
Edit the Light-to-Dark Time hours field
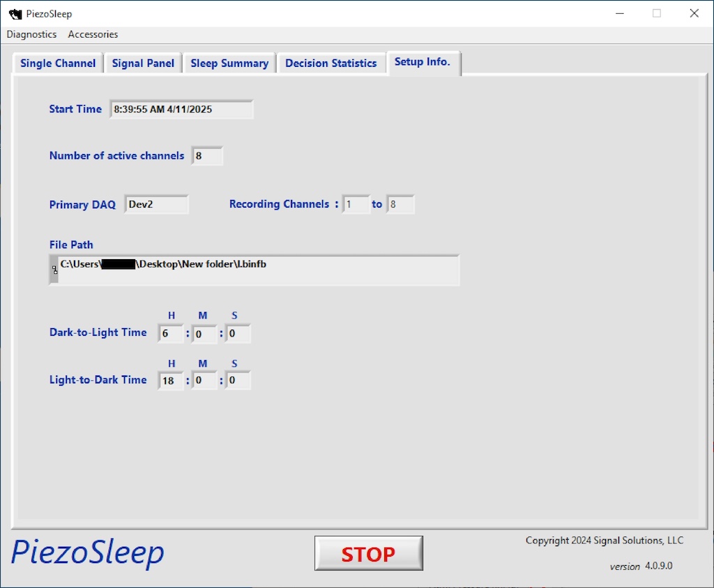(x=171, y=381)
